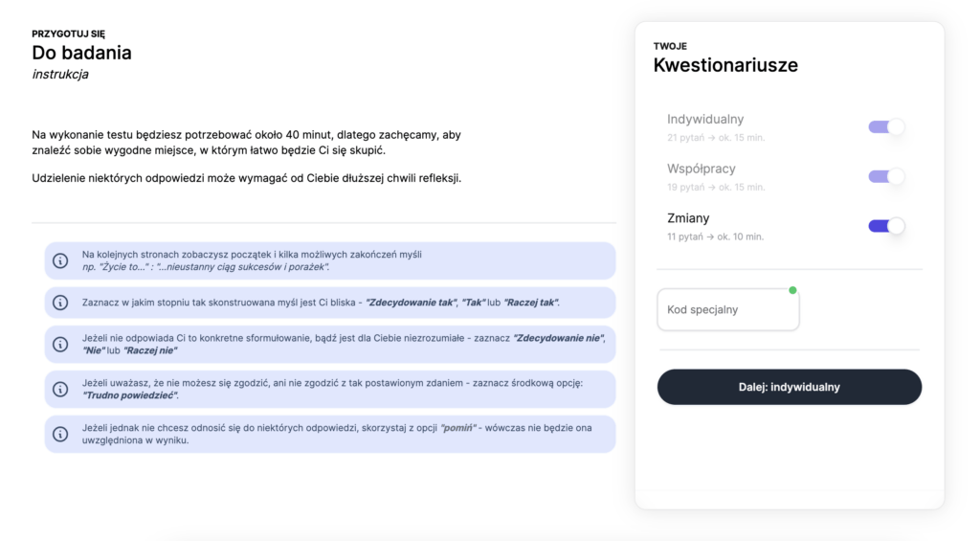
Task: Click green status dot on Kod specjalny field
Action: [792, 290]
